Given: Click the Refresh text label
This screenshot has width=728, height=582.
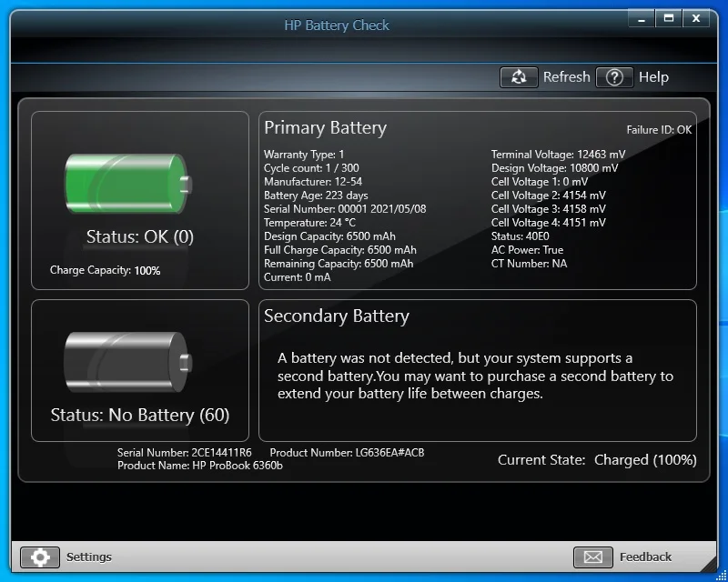Looking at the screenshot, I should (566, 77).
